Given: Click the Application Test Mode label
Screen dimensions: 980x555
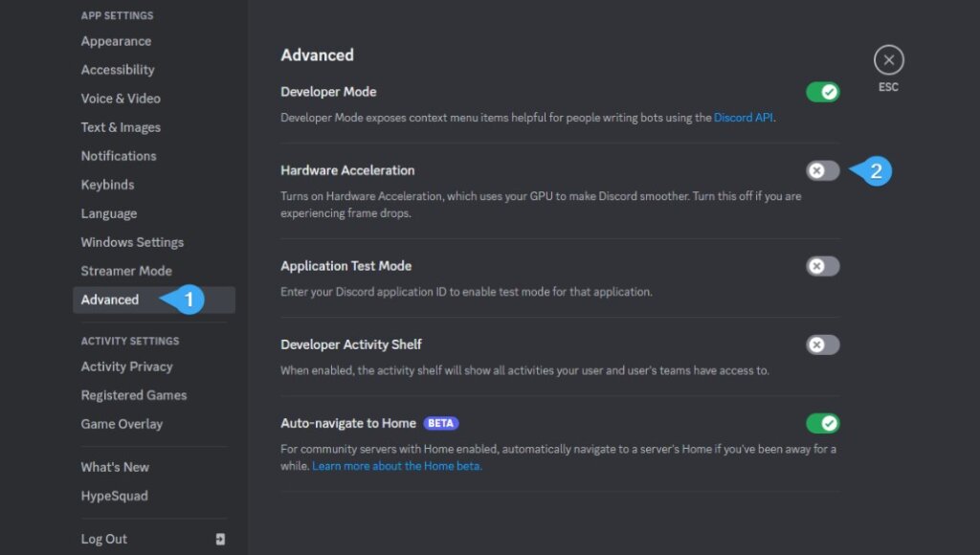Looking at the screenshot, I should (x=345, y=266).
